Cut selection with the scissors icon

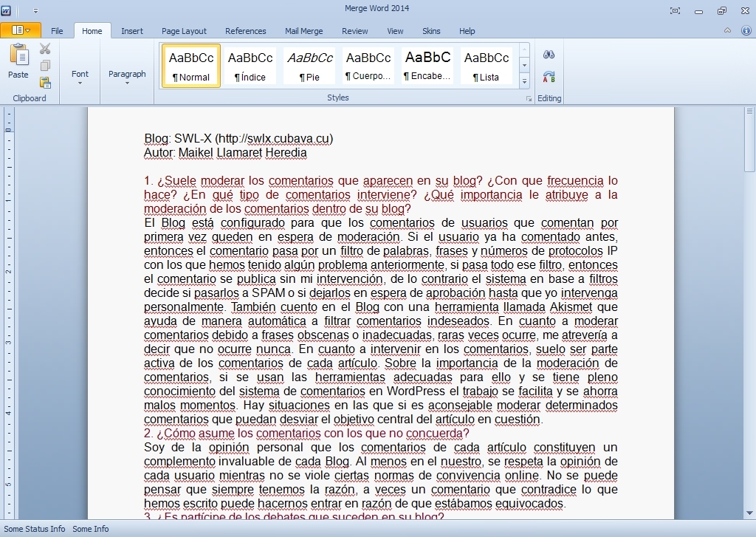[45, 49]
